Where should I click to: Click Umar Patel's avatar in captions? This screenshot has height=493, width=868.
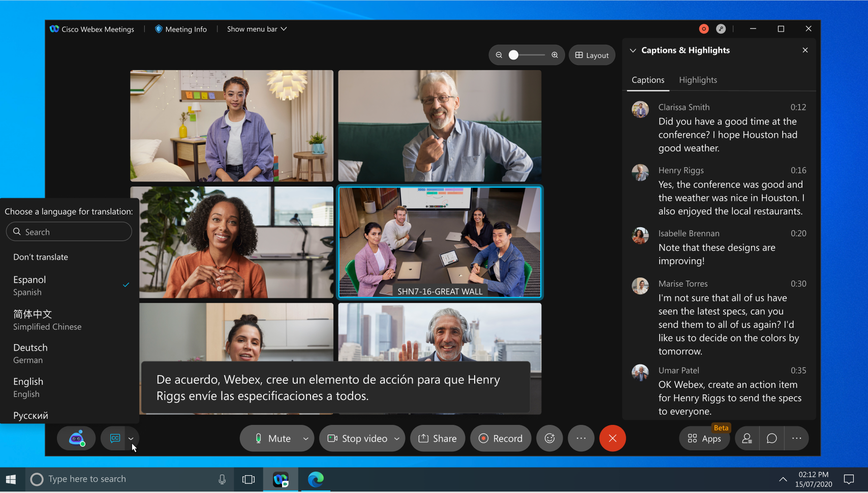click(x=640, y=373)
